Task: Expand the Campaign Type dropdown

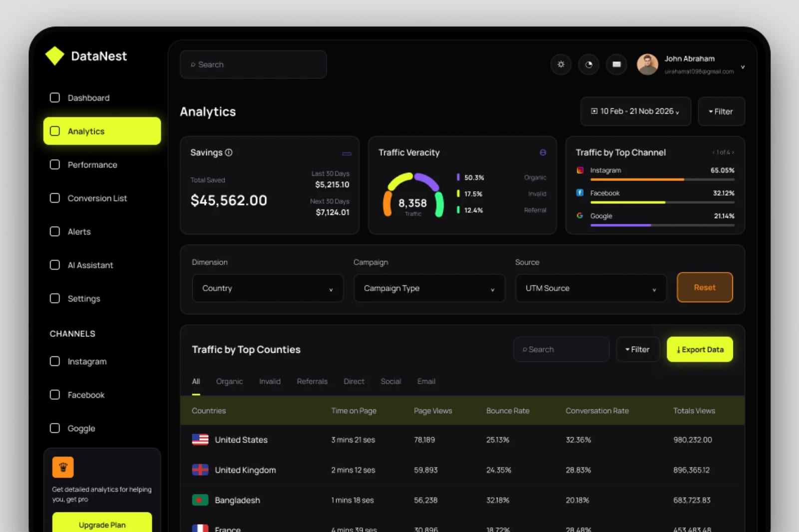Action: [429, 288]
